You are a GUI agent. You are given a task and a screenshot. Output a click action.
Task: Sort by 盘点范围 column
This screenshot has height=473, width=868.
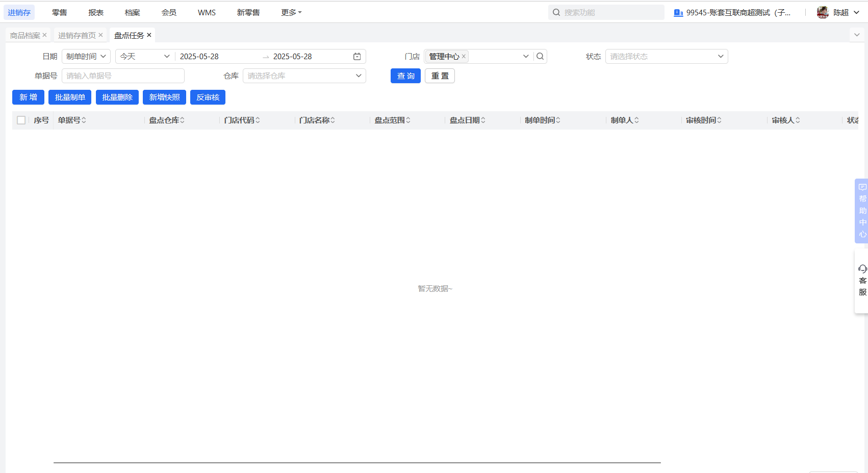coord(408,120)
